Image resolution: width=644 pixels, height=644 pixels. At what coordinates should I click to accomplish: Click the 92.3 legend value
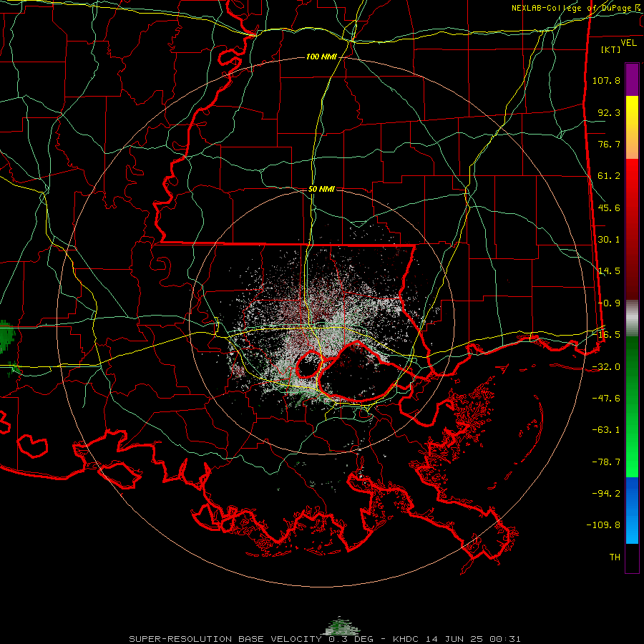[609, 112]
